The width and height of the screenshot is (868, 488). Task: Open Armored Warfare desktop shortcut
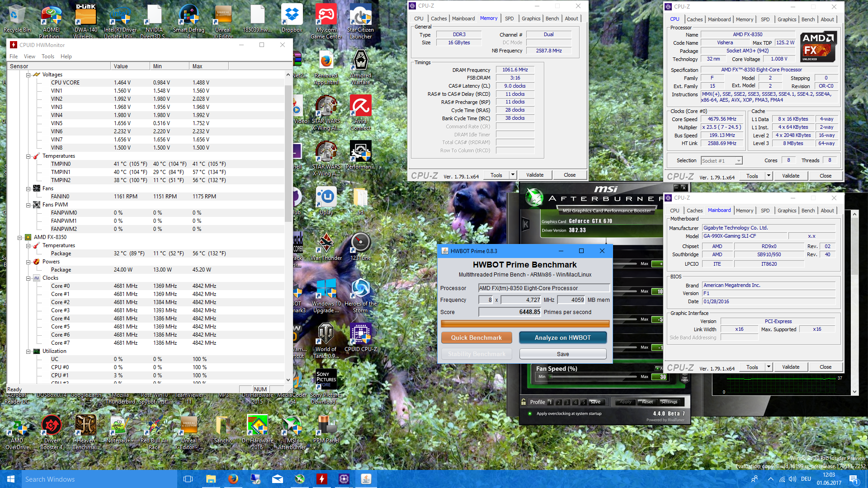[x=360, y=67]
